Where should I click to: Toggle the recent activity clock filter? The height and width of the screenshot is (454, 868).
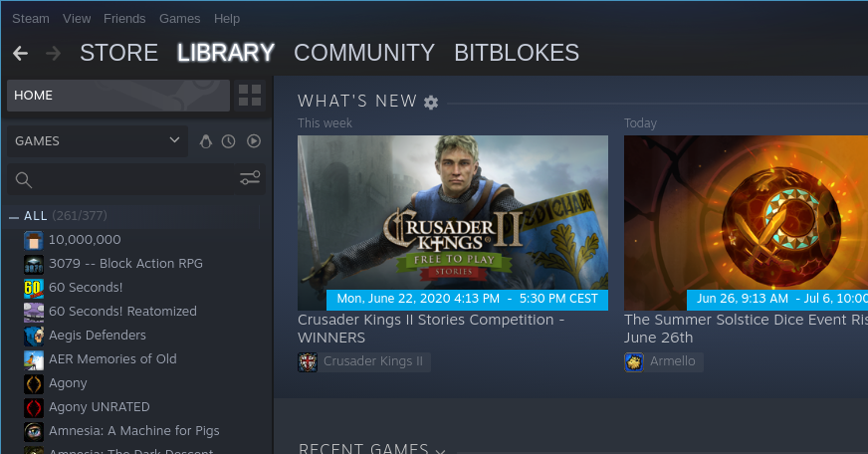click(229, 141)
